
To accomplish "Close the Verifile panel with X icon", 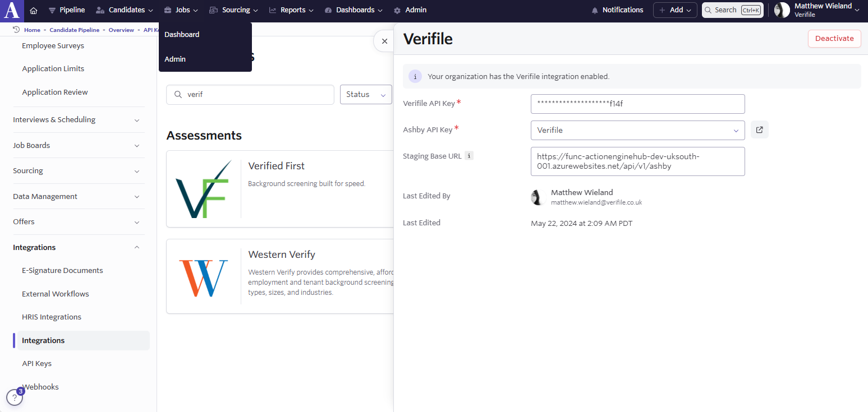I will 384,41.
